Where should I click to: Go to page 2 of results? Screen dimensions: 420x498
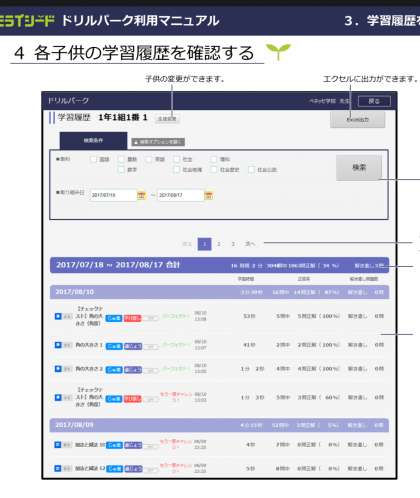point(219,244)
